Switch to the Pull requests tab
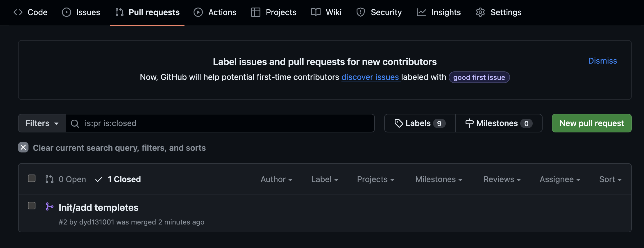 147,12
